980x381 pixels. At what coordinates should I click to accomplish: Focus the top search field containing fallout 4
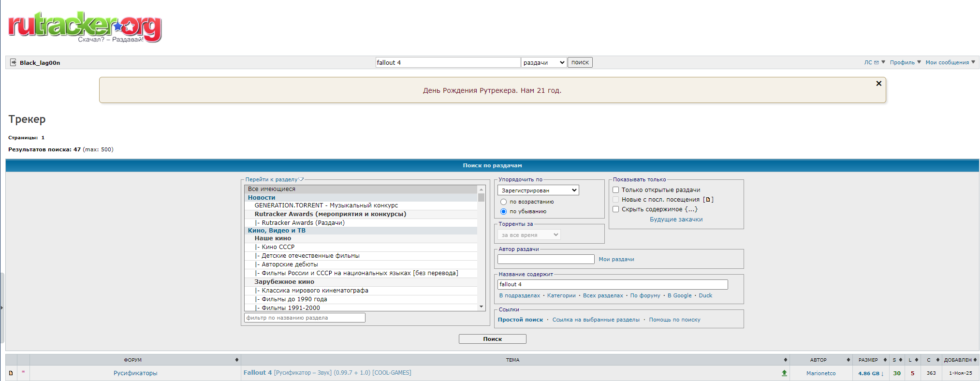448,62
